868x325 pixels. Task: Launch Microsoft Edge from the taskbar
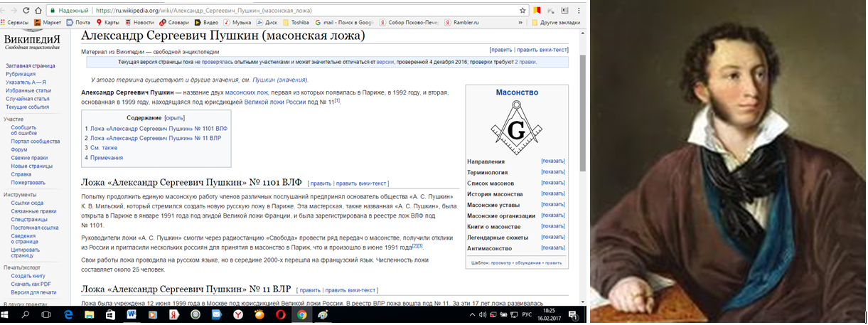pyautogui.click(x=69, y=314)
